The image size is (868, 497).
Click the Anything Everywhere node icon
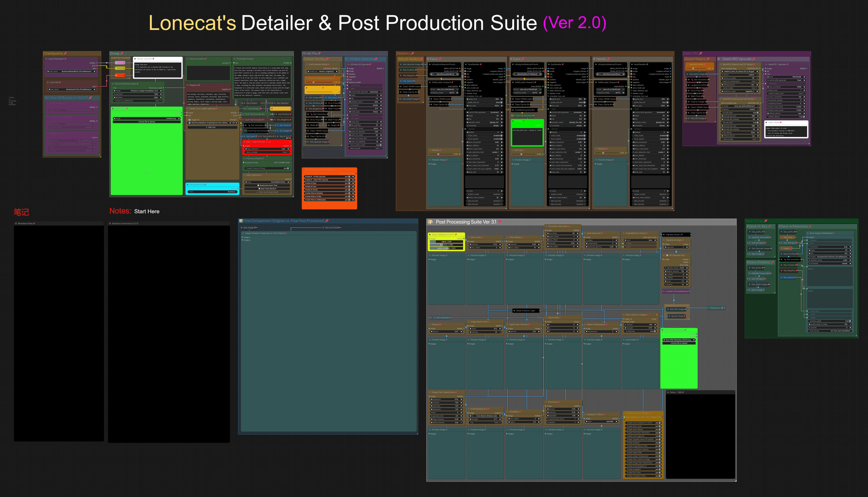coord(246,131)
